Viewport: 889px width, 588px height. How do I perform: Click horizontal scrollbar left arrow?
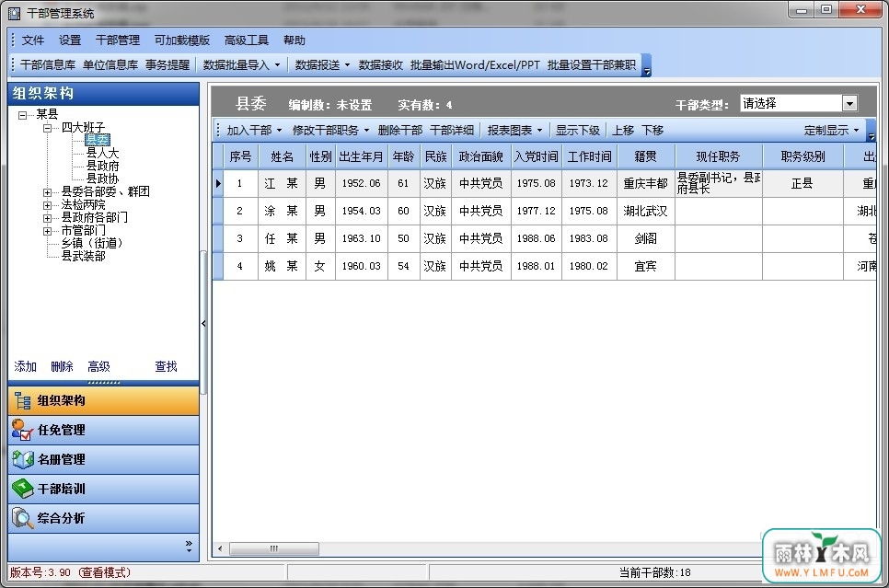point(220,548)
